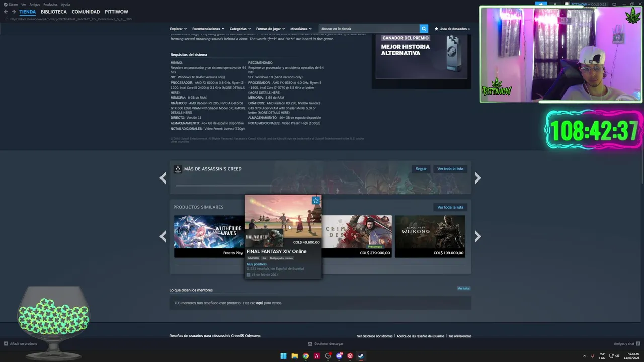Screen dimensions: 644x362
Task: Expand the Formas de jugar dropdown
Action: click(270, 29)
